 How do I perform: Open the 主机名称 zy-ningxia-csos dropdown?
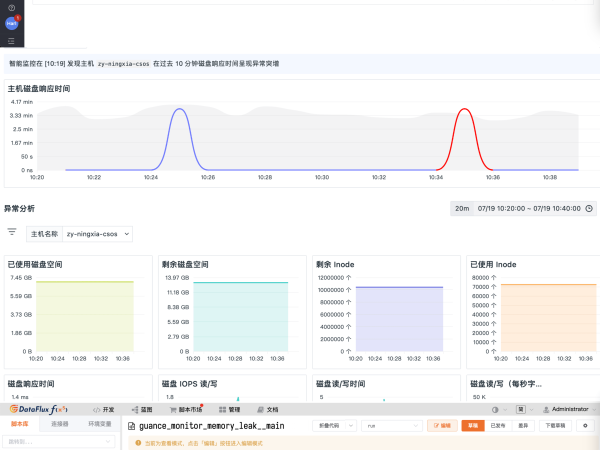(x=98, y=234)
